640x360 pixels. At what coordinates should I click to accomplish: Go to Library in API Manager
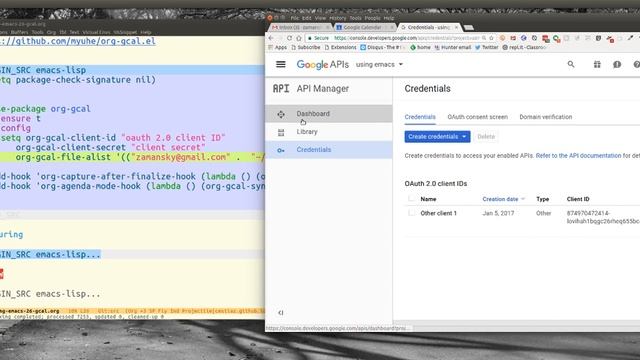tap(329, 132)
